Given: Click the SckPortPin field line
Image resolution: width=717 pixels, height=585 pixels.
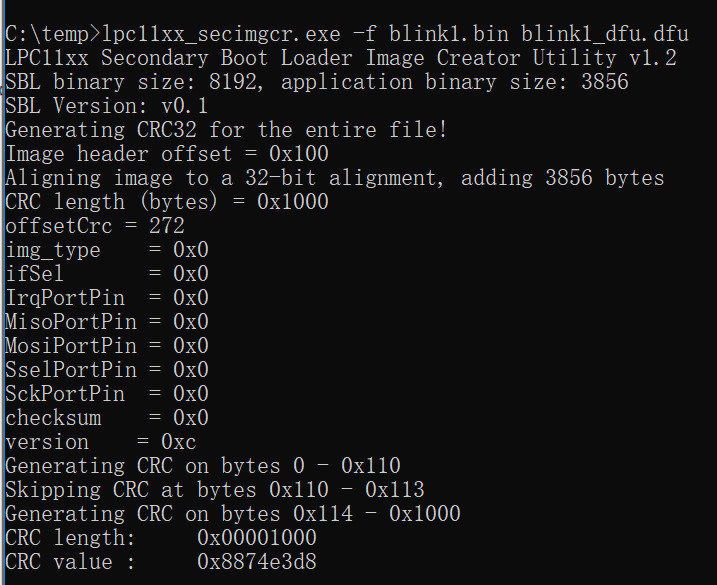Looking at the screenshot, I should [106, 394].
